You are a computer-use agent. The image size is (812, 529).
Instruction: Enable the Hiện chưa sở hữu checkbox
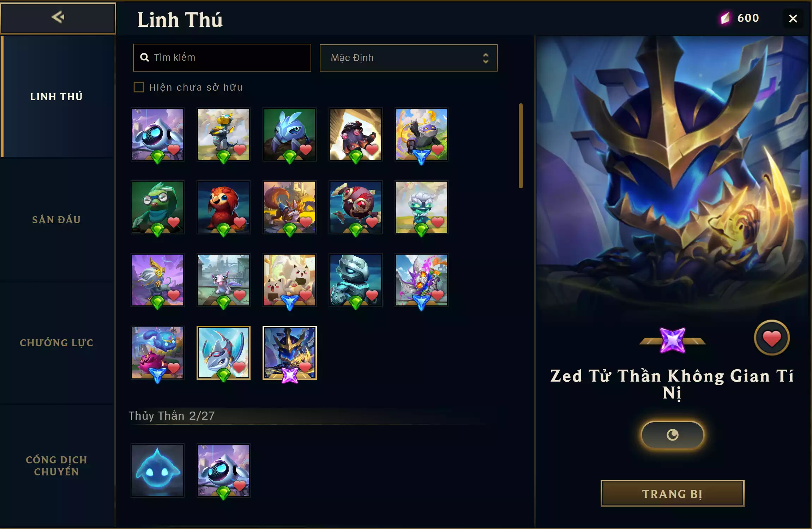(139, 87)
